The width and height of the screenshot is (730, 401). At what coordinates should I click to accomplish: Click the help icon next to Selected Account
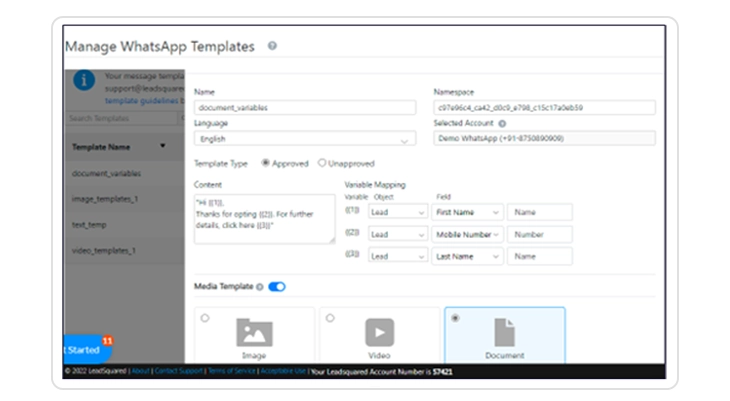pyautogui.click(x=502, y=123)
